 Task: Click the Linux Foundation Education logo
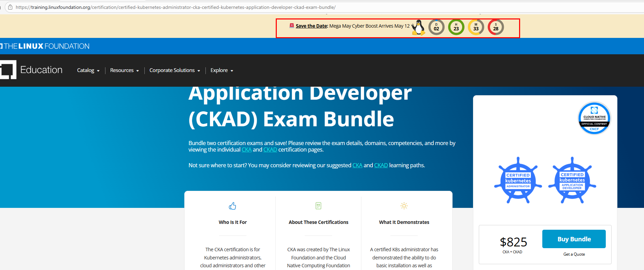pyautogui.click(x=31, y=70)
